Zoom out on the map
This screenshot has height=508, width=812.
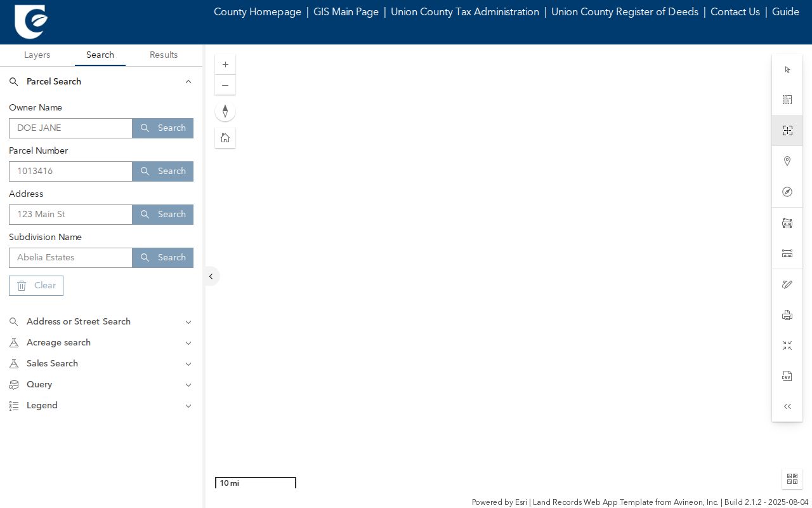[225, 85]
